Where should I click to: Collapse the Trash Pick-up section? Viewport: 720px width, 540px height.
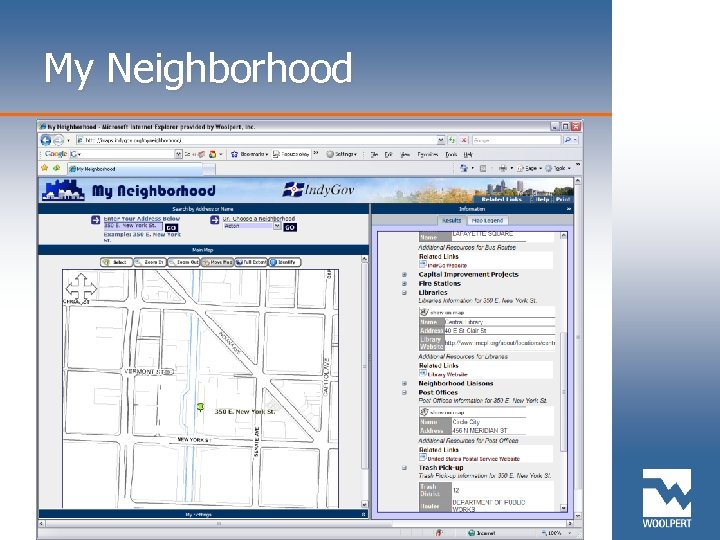click(405, 468)
